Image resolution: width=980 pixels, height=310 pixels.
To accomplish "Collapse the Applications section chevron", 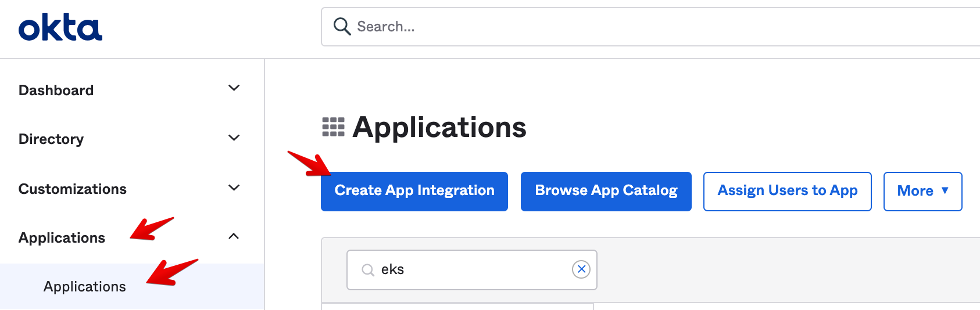I will pos(234,236).
